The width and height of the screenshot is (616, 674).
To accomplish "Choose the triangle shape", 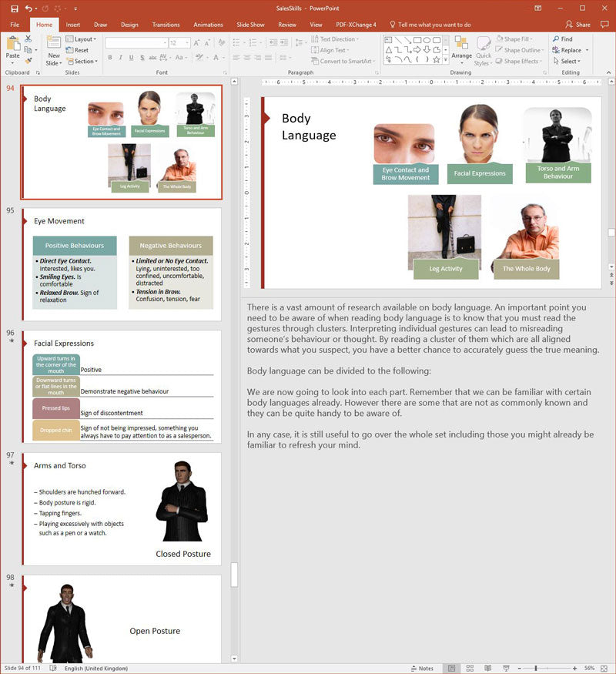I will coord(388,50).
